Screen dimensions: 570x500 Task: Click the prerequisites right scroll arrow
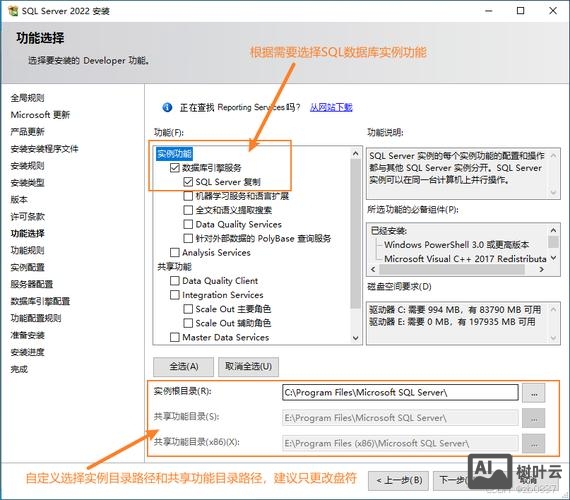coord(542,269)
